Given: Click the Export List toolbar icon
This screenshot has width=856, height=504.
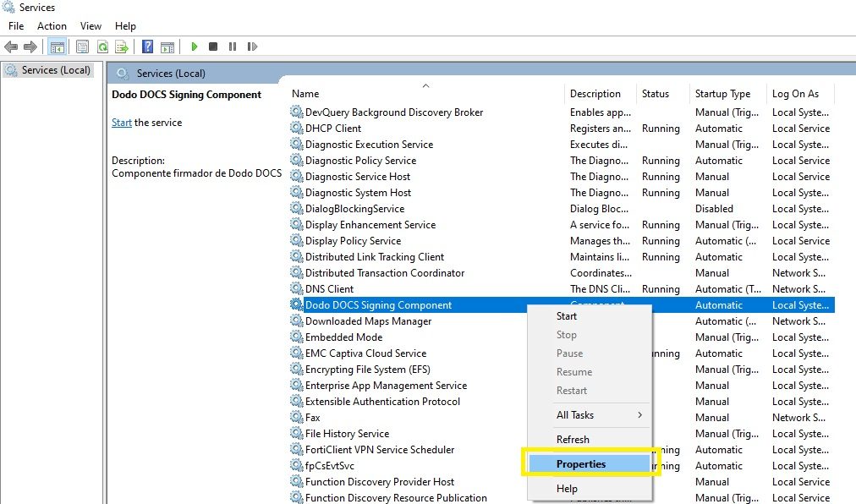Looking at the screenshot, I should [x=122, y=47].
